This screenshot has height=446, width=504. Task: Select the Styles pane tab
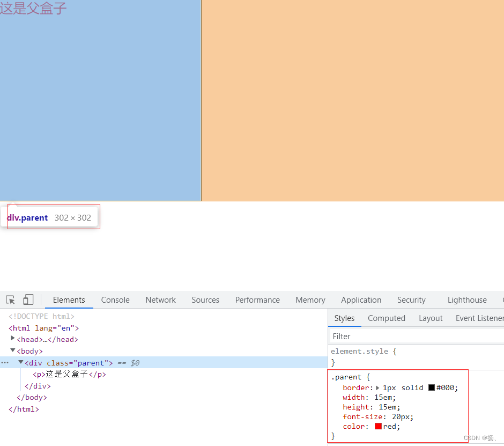[344, 318]
